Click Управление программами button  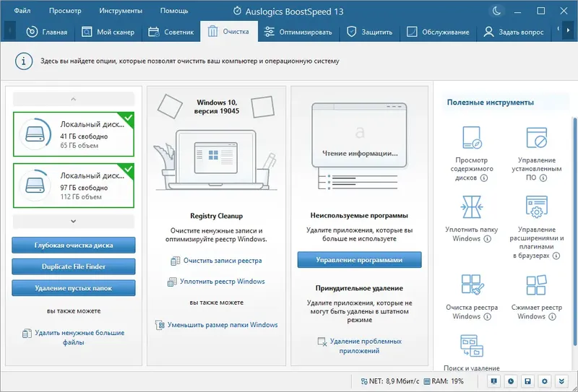point(359,260)
